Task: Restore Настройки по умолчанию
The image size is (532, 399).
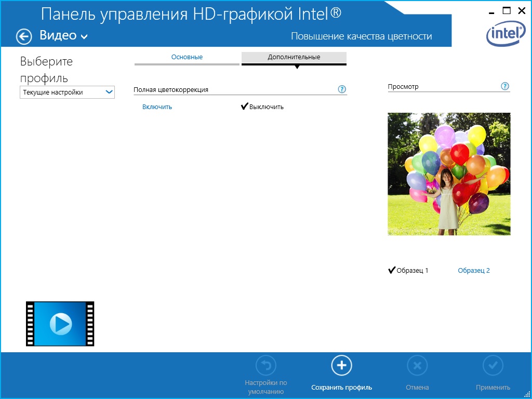Action: [x=266, y=366]
